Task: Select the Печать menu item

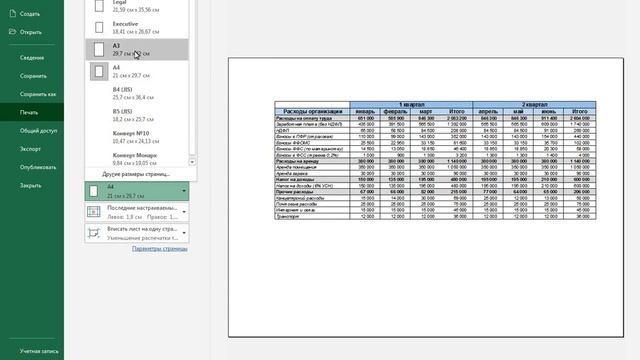Action: tap(29, 112)
